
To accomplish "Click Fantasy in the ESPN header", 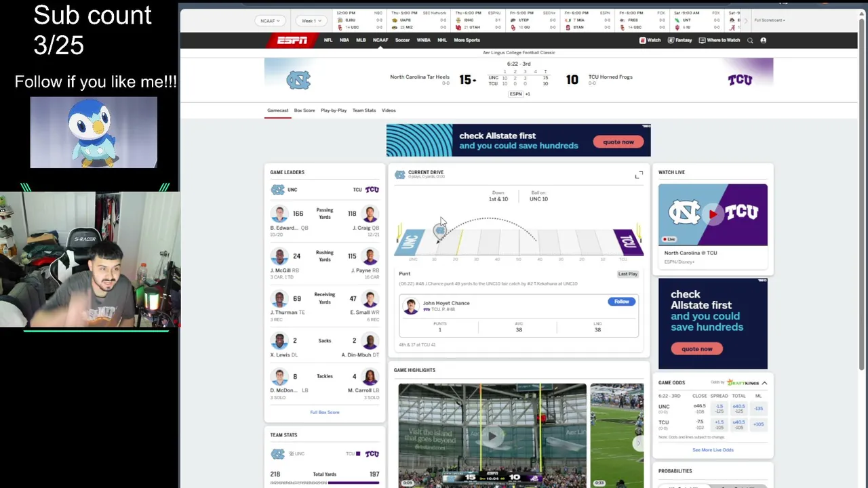I will (x=680, y=41).
